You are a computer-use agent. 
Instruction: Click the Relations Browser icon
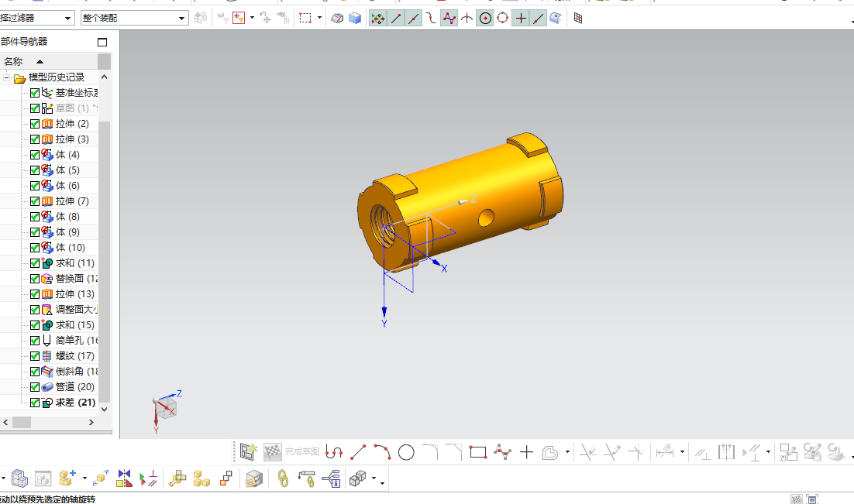point(332,479)
